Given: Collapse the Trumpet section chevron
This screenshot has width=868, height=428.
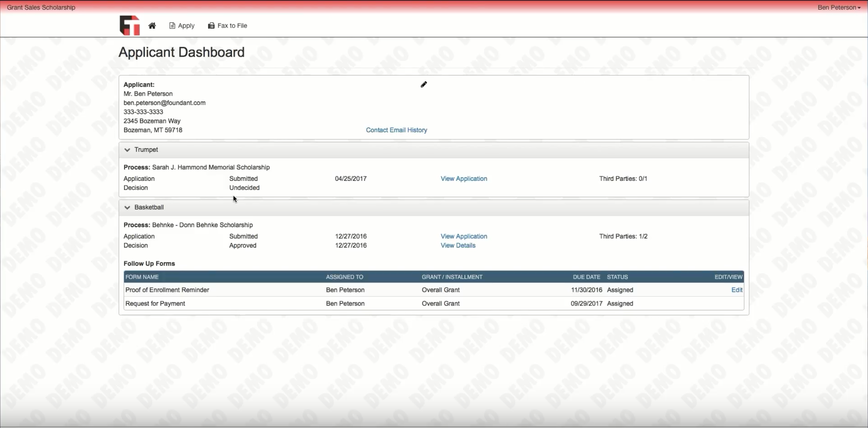Looking at the screenshot, I should (x=127, y=150).
